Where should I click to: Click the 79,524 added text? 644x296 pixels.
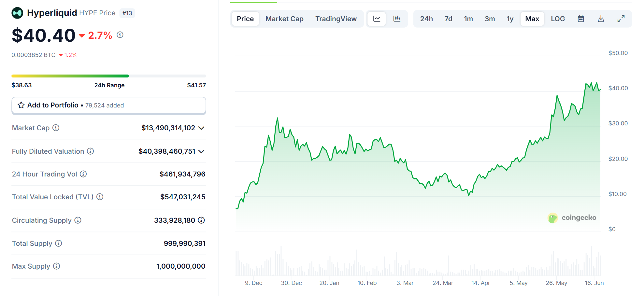click(105, 106)
